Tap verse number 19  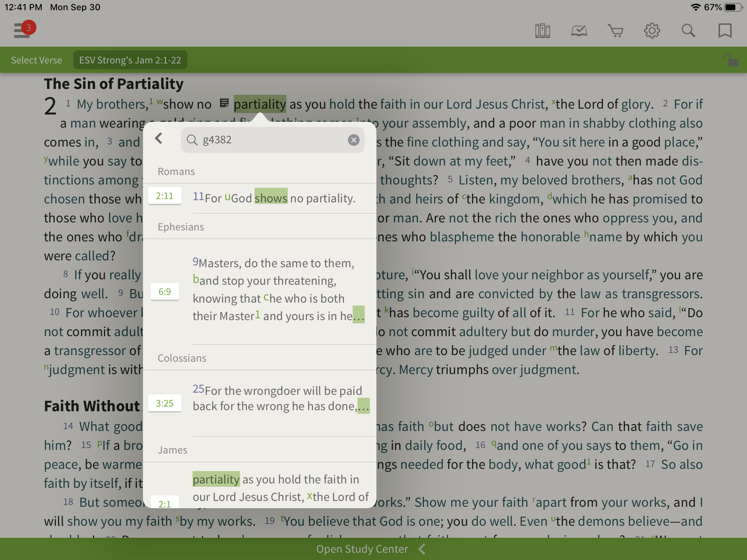pyautogui.click(x=270, y=521)
